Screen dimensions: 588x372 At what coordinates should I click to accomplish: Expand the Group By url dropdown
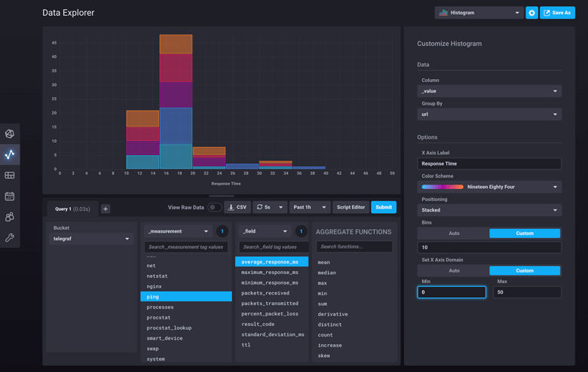489,114
